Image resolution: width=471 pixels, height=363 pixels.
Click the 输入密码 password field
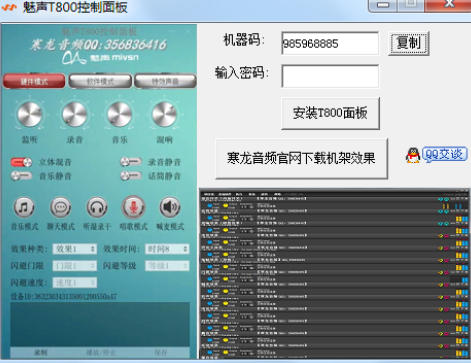[x=330, y=76]
